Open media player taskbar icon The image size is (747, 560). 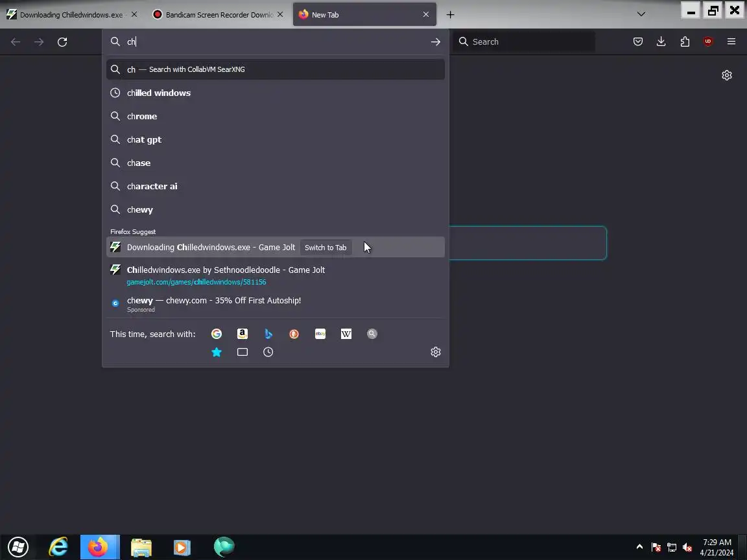182,546
